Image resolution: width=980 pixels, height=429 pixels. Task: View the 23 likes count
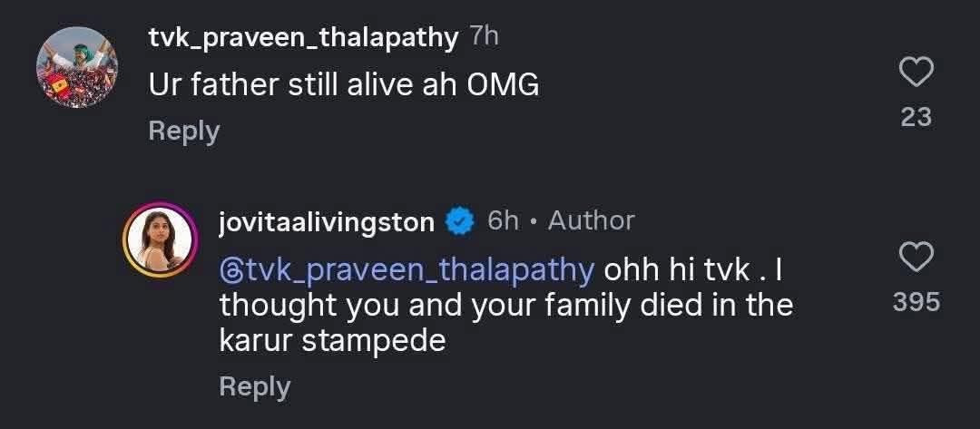coord(916,117)
